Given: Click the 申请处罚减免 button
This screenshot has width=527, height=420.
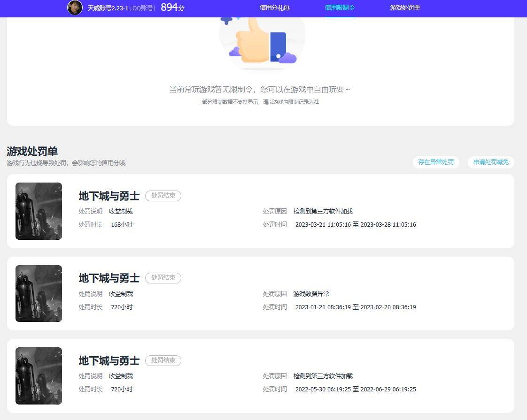Looking at the screenshot, I should 490,162.
